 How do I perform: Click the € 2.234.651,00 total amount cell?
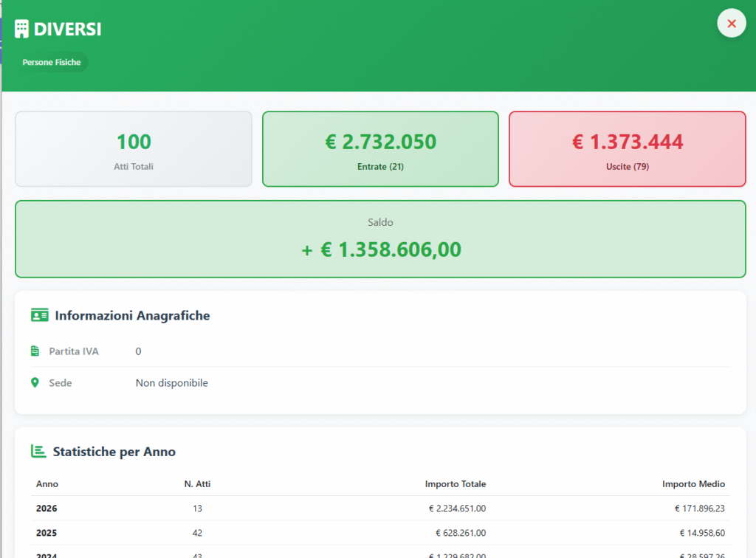tap(457, 509)
